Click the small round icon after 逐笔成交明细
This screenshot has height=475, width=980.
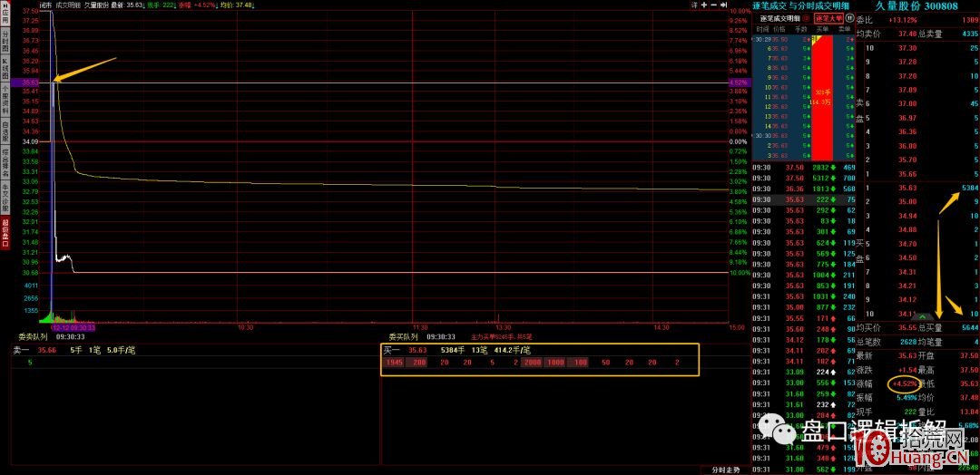[805, 19]
